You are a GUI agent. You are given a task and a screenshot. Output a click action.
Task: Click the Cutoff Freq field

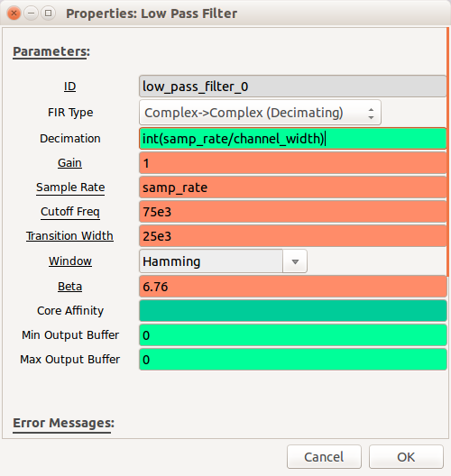[x=293, y=212]
